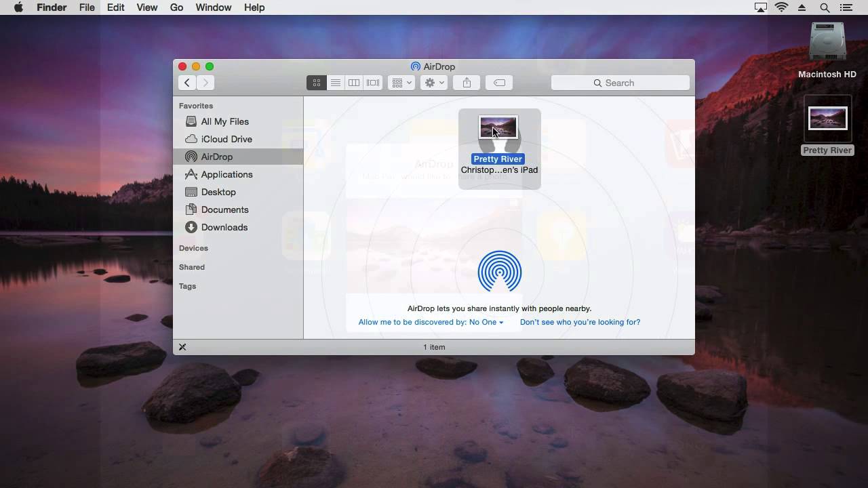Screen dimensions: 868x488
Task: Click the Downloads arrow icon
Action: click(x=191, y=227)
